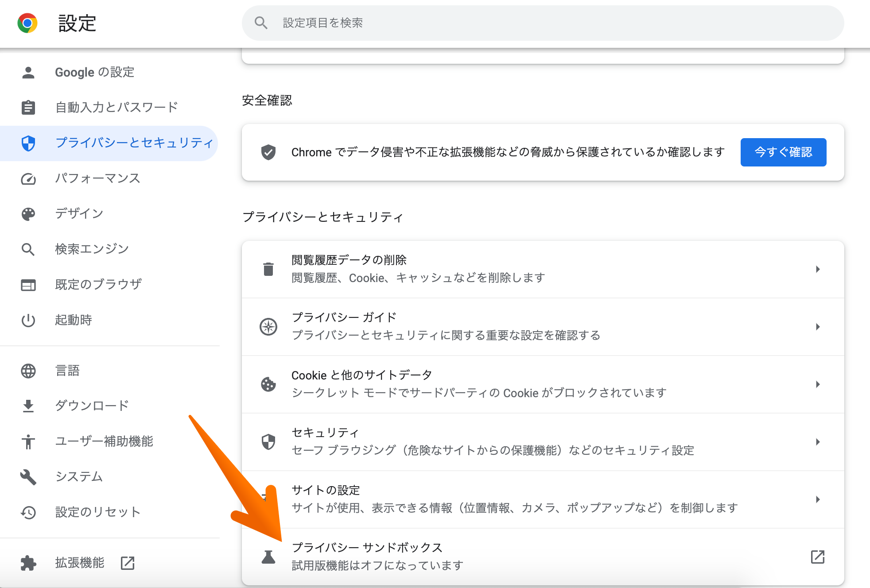The height and width of the screenshot is (588, 870).
Task: Open Google の設定 in sidebar
Action: tap(109, 72)
